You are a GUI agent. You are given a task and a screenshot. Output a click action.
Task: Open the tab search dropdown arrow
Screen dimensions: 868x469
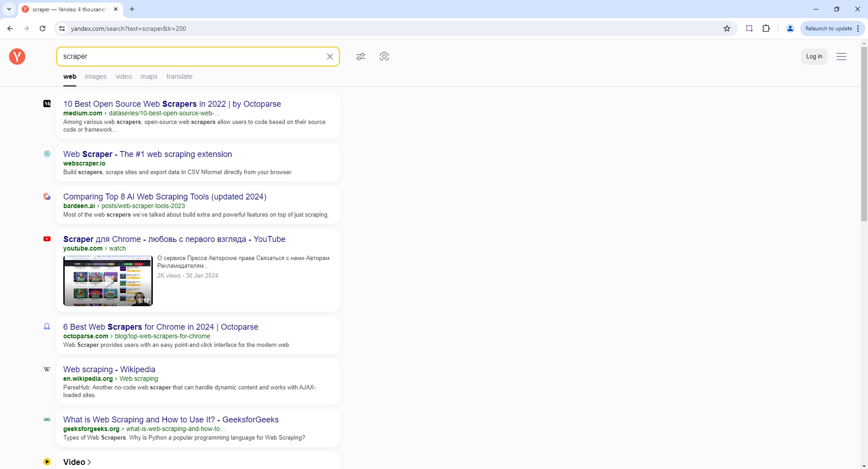coord(9,9)
